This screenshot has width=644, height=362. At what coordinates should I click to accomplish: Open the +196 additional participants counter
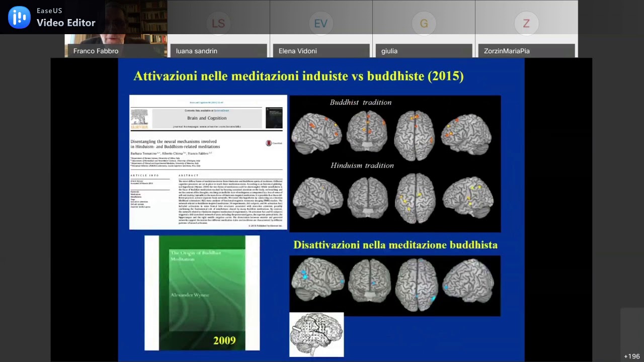point(632,356)
